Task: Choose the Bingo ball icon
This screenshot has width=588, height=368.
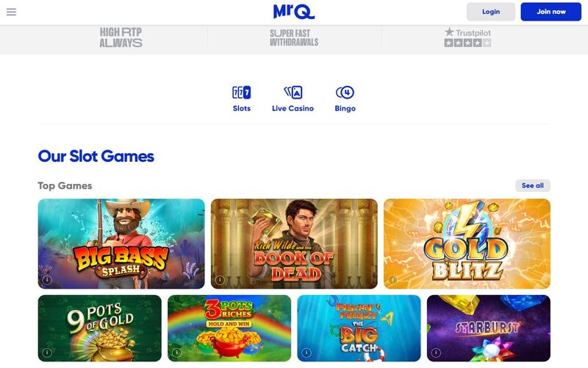Action: point(345,93)
